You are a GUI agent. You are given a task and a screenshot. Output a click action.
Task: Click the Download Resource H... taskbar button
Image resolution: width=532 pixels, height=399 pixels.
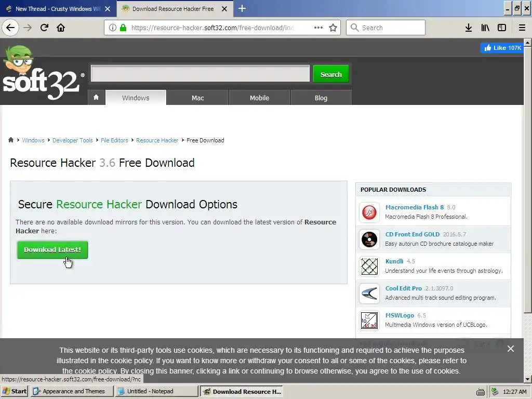click(242, 391)
